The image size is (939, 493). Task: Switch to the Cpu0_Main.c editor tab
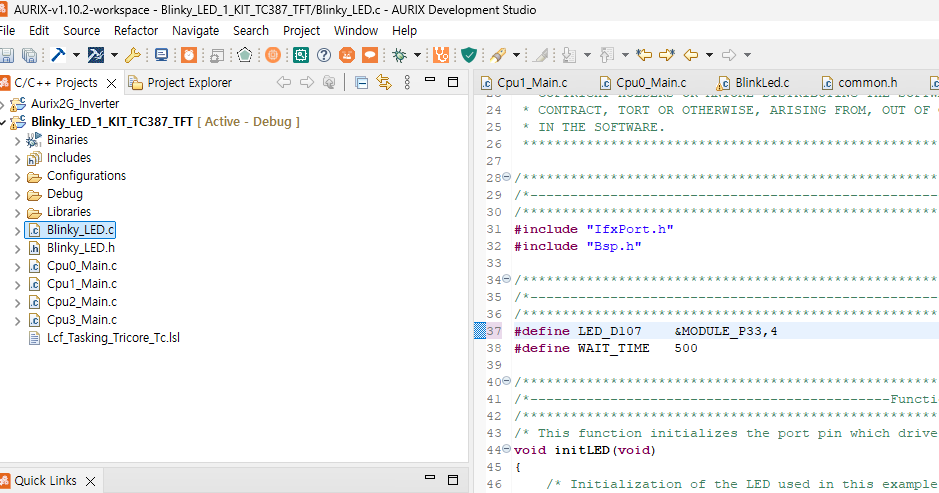[x=643, y=83]
